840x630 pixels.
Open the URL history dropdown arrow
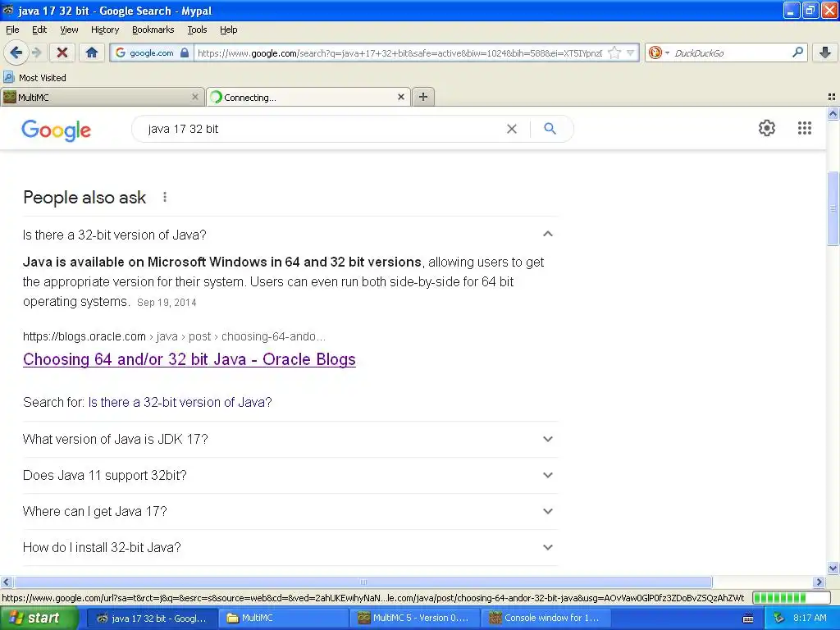point(631,52)
